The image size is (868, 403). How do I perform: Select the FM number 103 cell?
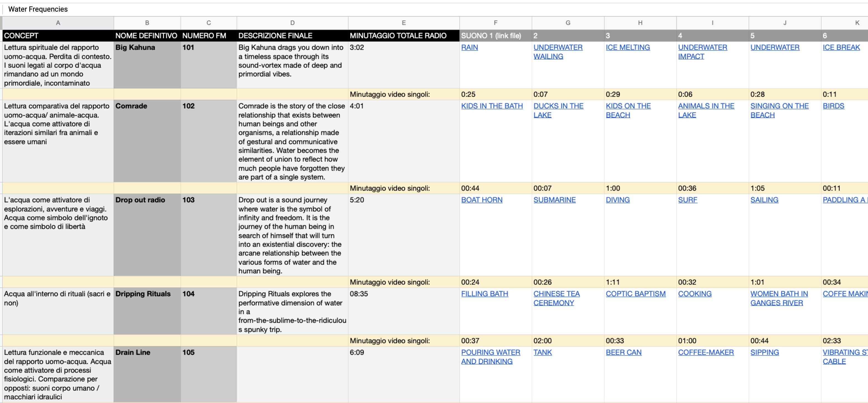click(209, 235)
